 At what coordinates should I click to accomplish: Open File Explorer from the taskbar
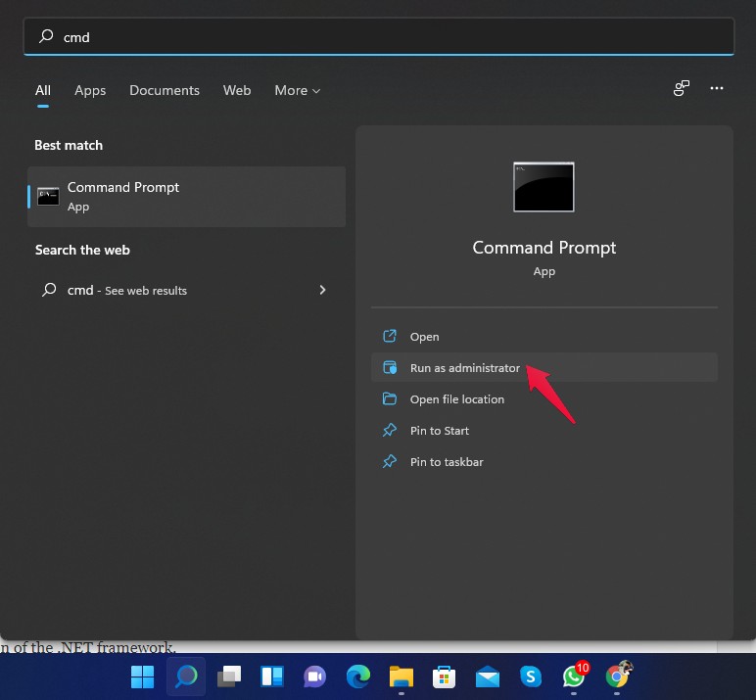click(401, 677)
